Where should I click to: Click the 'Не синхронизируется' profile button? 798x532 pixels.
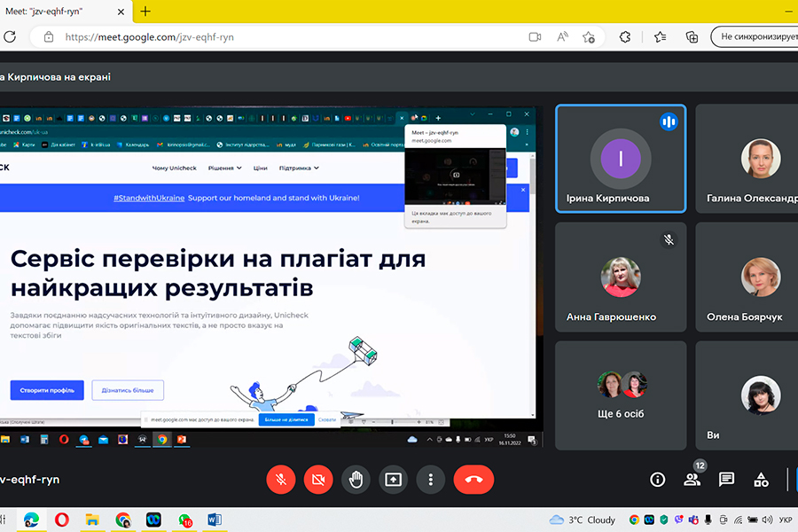click(755, 36)
